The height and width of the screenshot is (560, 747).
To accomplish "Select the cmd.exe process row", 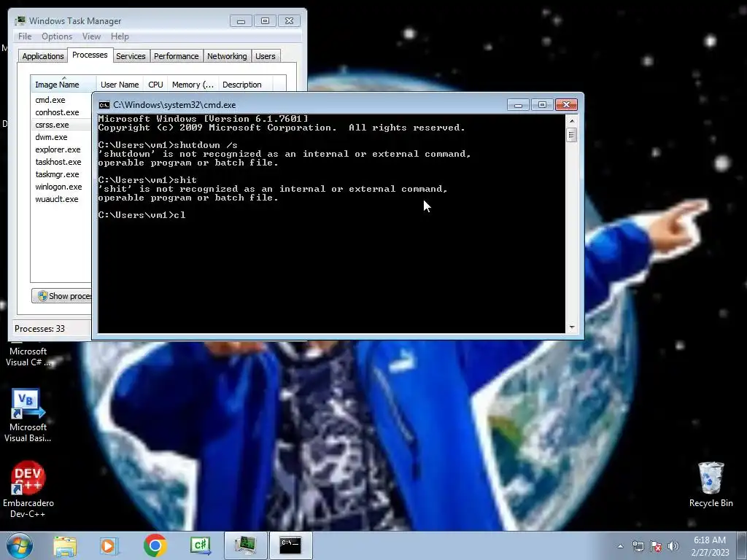I will pos(61,100).
